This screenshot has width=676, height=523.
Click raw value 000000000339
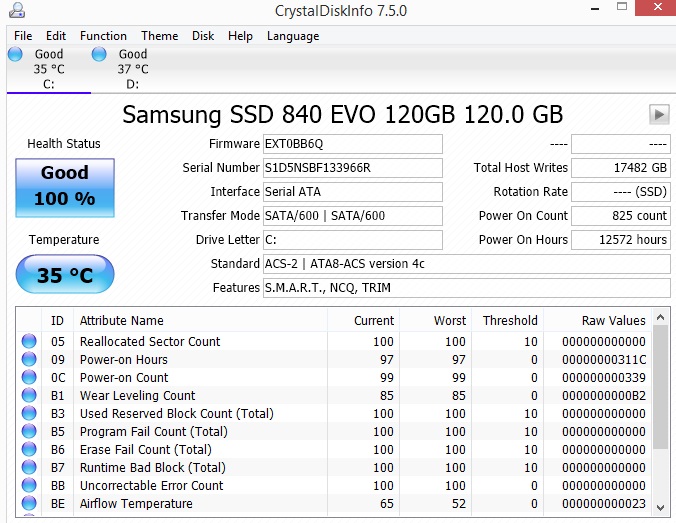pos(604,378)
